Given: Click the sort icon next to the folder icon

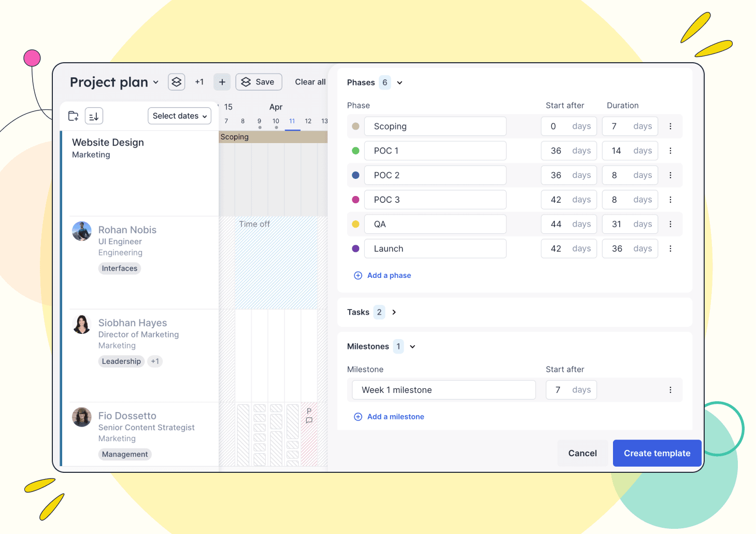Looking at the screenshot, I should (x=94, y=116).
